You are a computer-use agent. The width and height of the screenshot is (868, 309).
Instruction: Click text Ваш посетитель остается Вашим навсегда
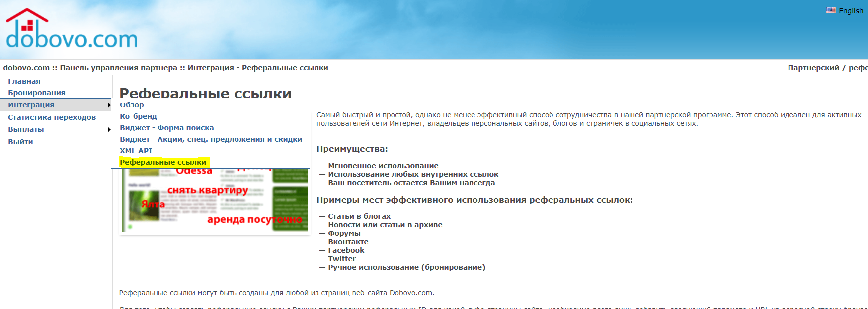411,183
